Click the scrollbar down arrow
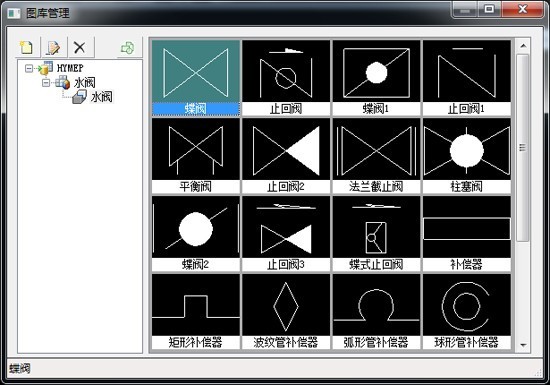This screenshot has width=550, height=385. click(523, 345)
